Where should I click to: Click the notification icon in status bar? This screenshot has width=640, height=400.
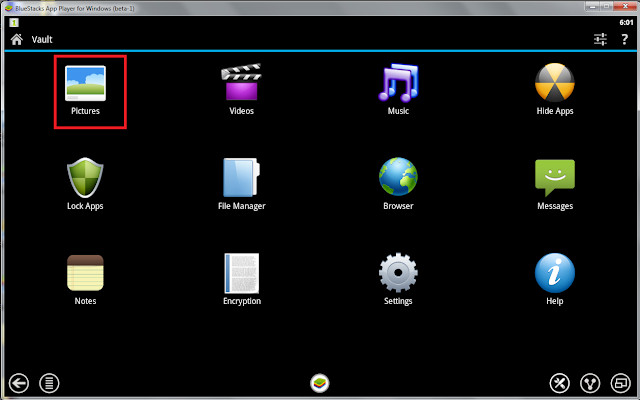tap(14, 22)
